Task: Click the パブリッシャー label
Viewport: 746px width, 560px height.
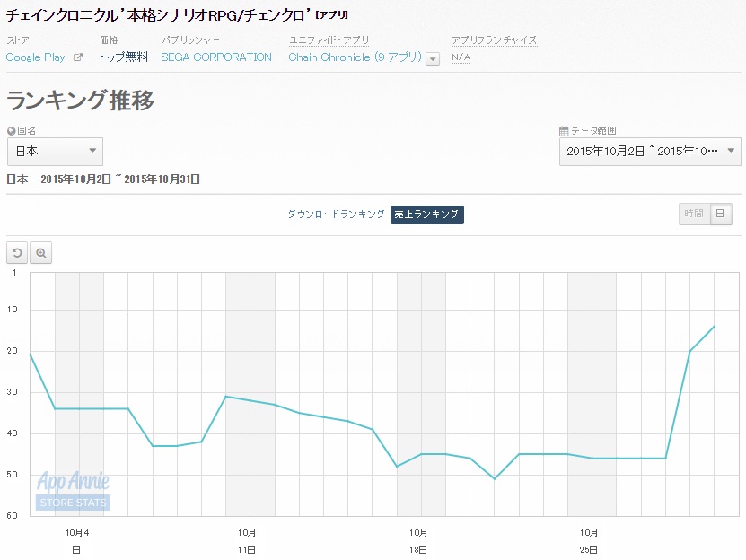Action: (x=190, y=40)
